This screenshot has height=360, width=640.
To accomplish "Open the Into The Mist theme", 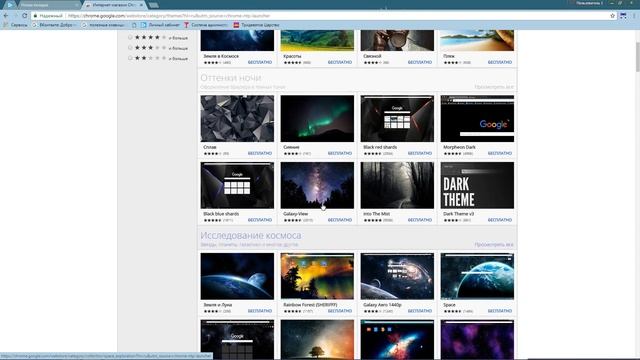I will 397,185.
